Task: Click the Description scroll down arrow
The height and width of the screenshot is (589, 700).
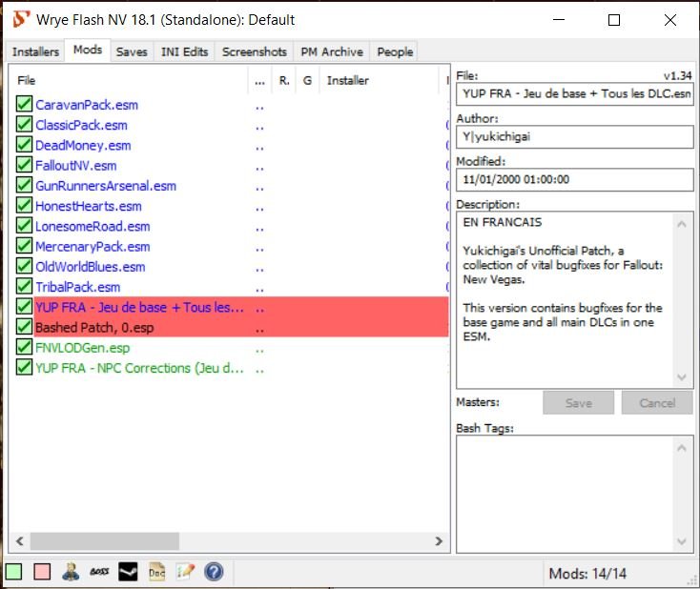Action: pos(682,377)
